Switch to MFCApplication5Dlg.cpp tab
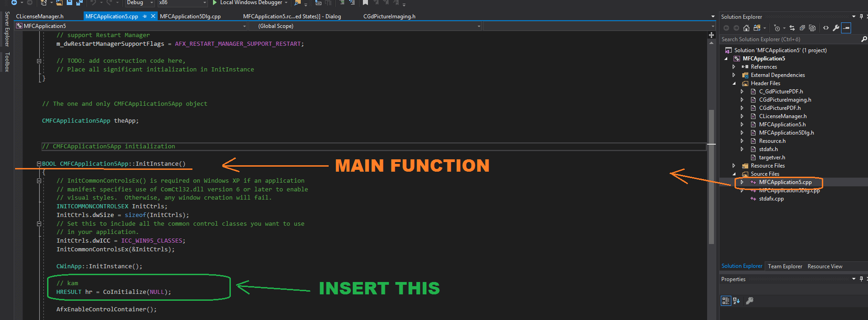The image size is (868, 320). point(190,16)
